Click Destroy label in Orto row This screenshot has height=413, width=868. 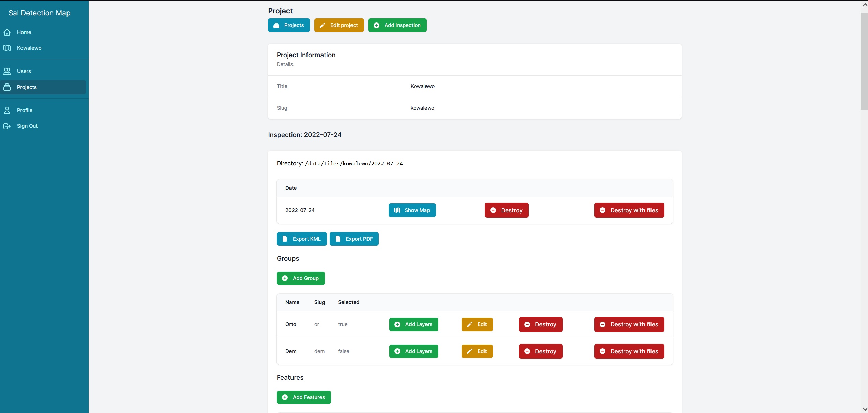545,324
